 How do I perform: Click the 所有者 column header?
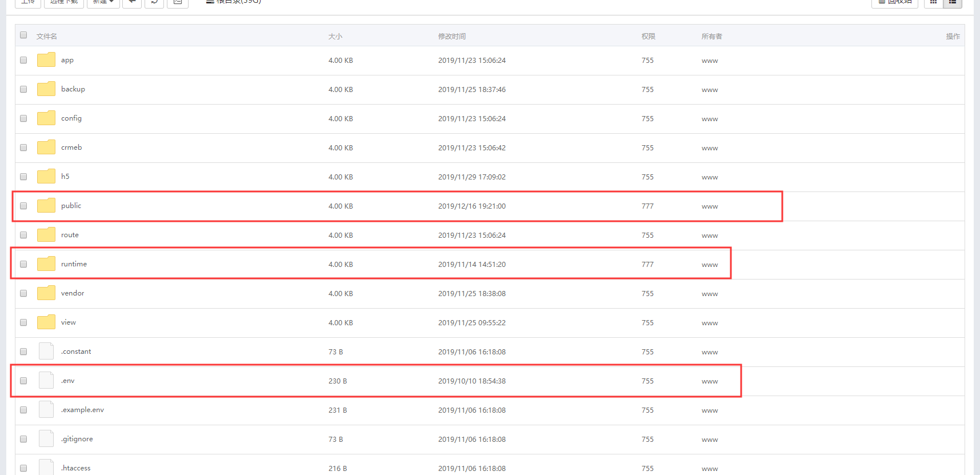(x=712, y=36)
